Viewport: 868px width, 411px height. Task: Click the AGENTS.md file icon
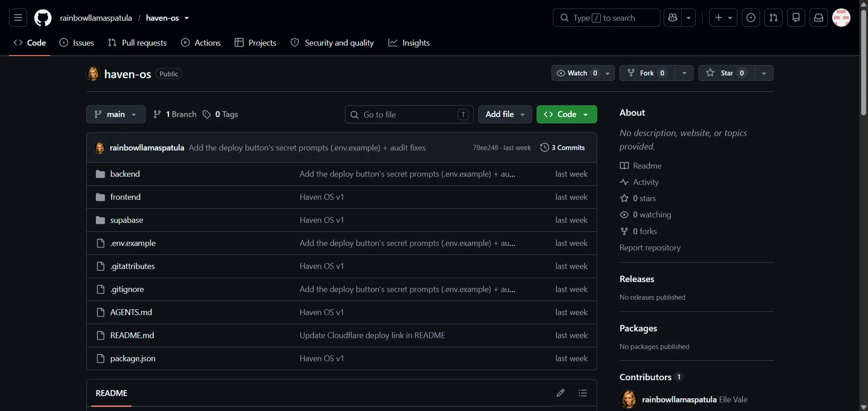tap(100, 312)
